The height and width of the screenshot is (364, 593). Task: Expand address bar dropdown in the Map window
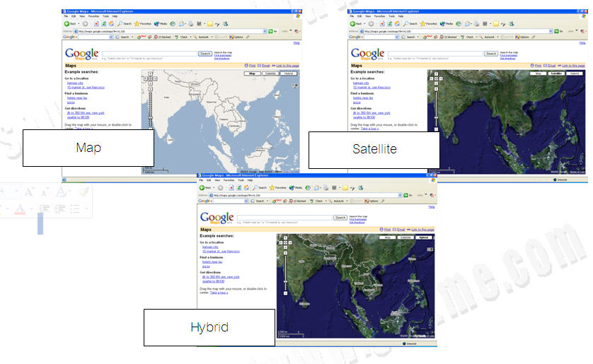(x=265, y=31)
